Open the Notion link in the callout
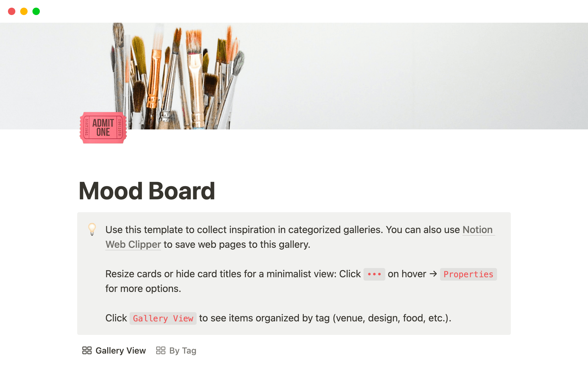Viewport: 588px width, 368px height. point(477,230)
